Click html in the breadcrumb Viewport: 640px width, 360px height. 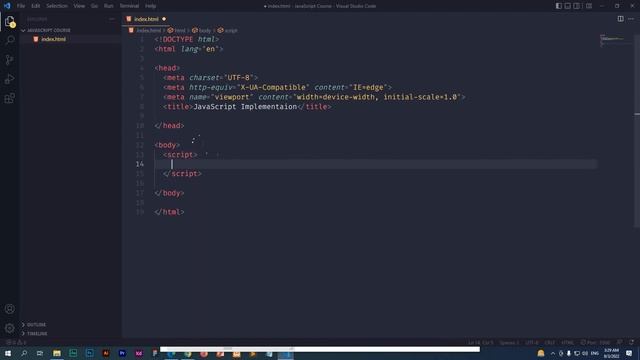click(x=180, y=30)
